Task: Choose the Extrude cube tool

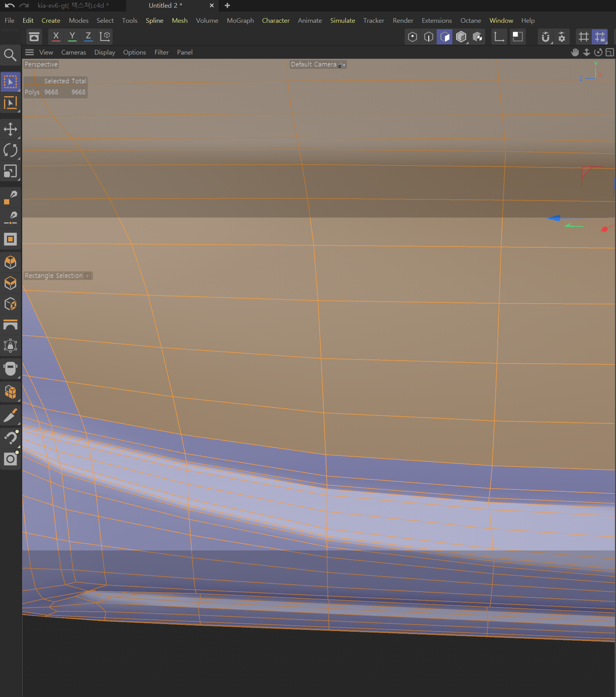Action: [x=10, y=262]
